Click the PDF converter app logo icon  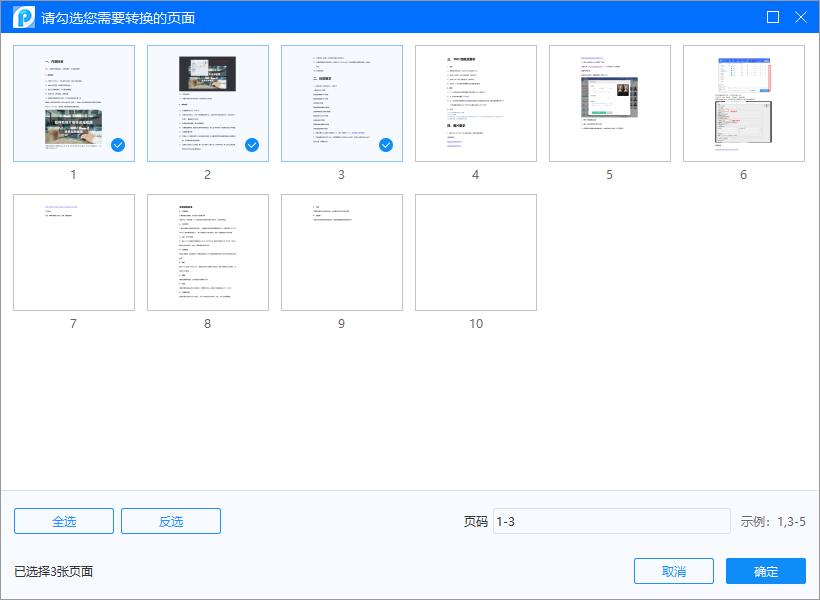pyautogui.click(x=24, y=17)
